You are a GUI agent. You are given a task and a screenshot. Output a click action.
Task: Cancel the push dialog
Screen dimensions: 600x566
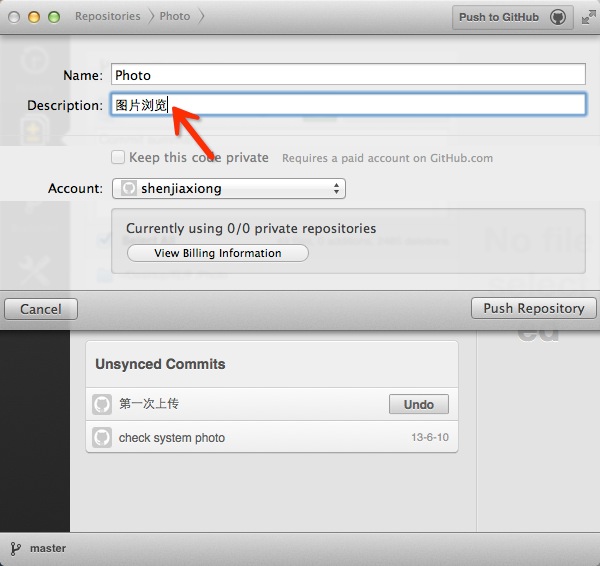point(41,309)
